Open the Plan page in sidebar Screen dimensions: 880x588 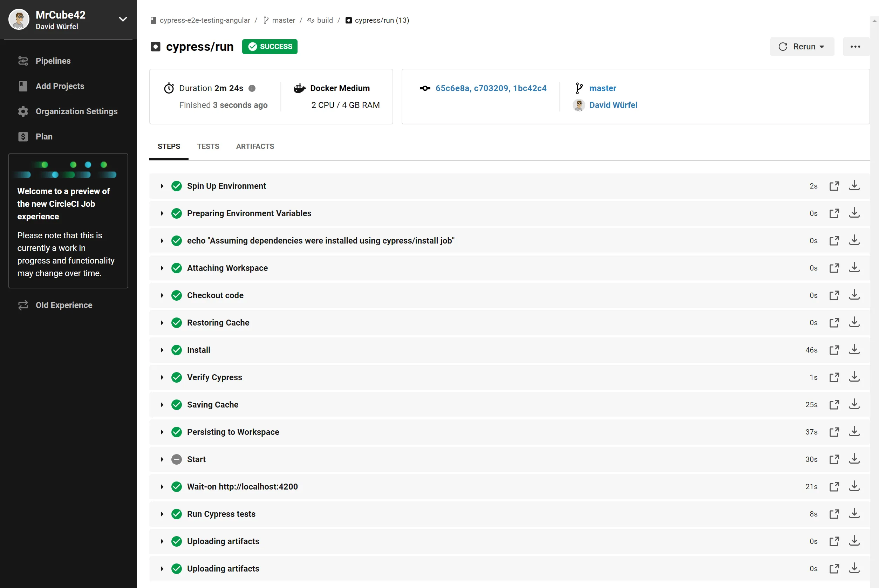(43, 137)
